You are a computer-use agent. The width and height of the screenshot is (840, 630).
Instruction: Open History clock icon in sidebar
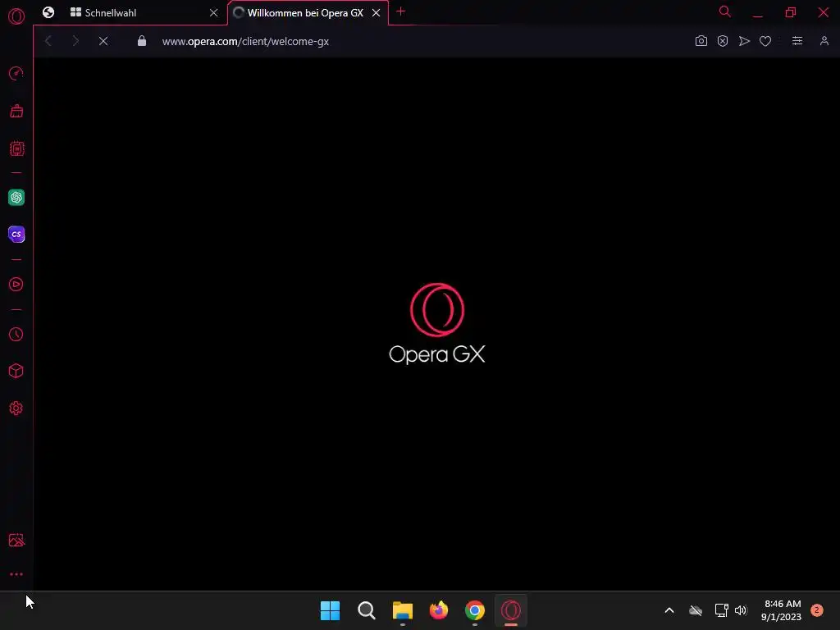(16, 335)
